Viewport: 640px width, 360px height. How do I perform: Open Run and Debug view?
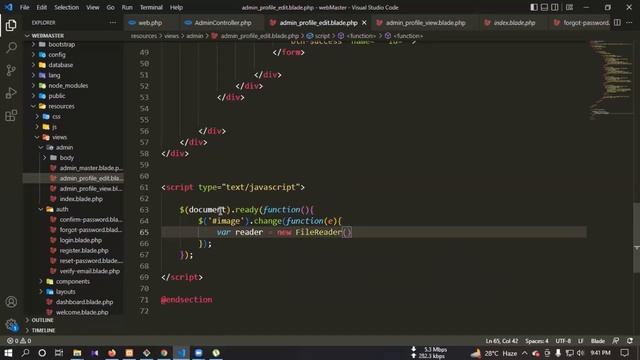coord(11,93)
